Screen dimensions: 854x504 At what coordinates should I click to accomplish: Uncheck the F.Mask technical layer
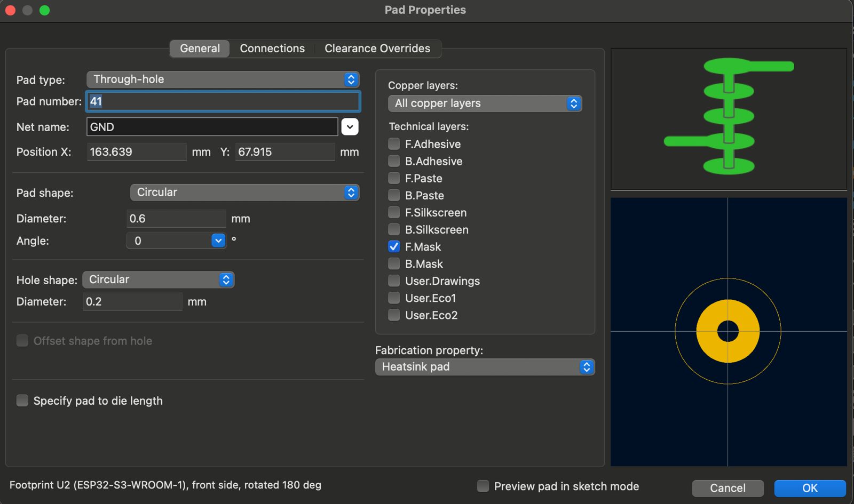(x=394, y=246)
